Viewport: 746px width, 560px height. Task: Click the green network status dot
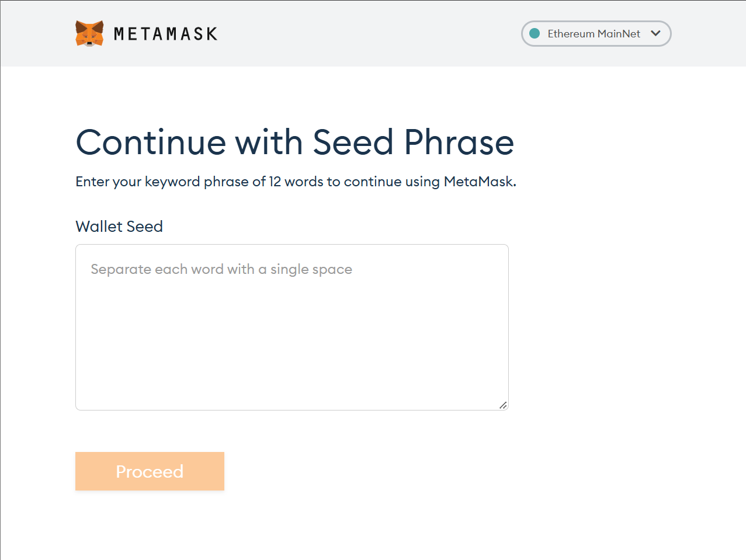click(x=535, y=33)
